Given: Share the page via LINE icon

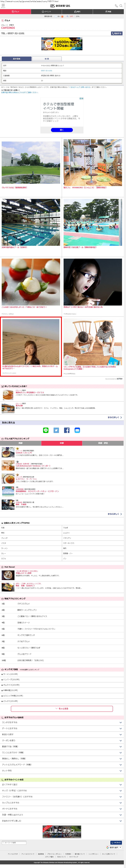Looking at the screenshot, I should (x=46, y=430).
